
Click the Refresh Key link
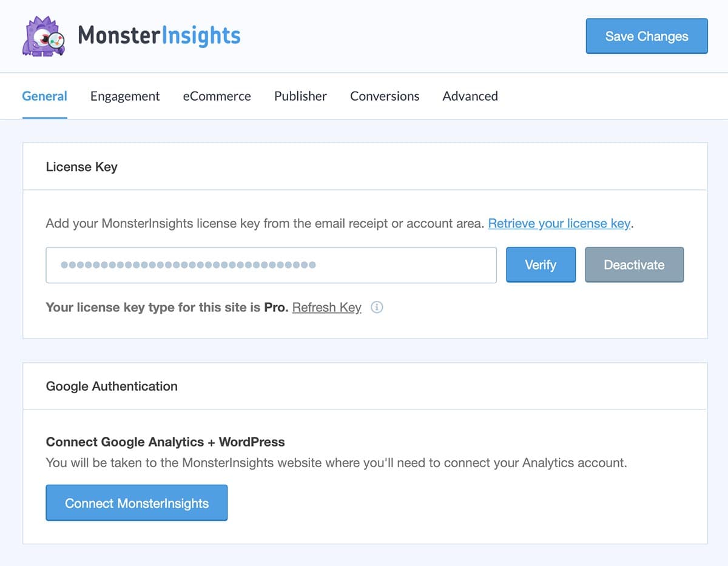(x=326, y=308)
